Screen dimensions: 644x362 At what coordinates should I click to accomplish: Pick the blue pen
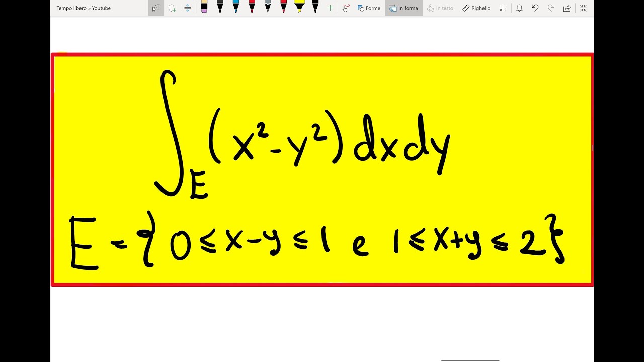click(x=236, y=7)
